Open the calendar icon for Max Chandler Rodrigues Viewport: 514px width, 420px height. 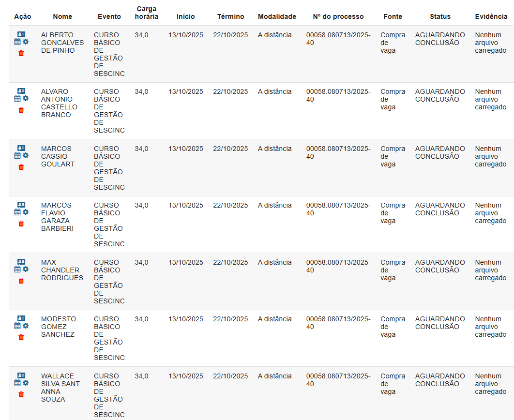point(17,269)
